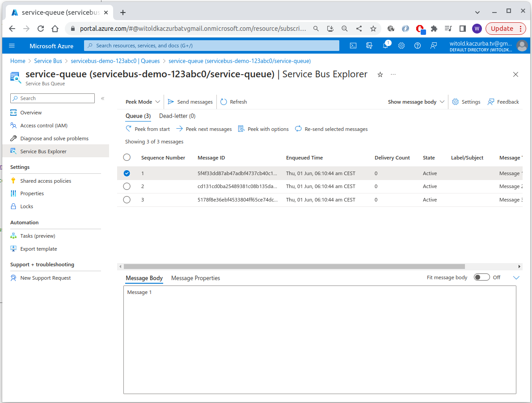532x403 pixels.
Task: Refresh the queue explorer
Action: point(234,102)
